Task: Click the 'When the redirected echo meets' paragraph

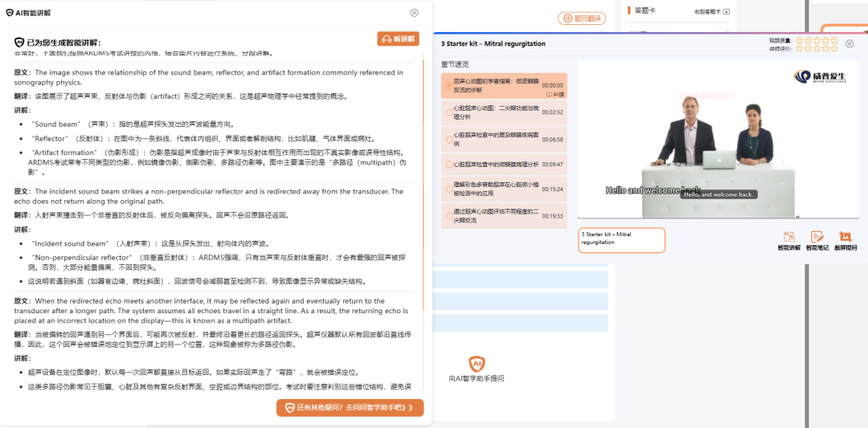Action: click(x=211, y=311)
